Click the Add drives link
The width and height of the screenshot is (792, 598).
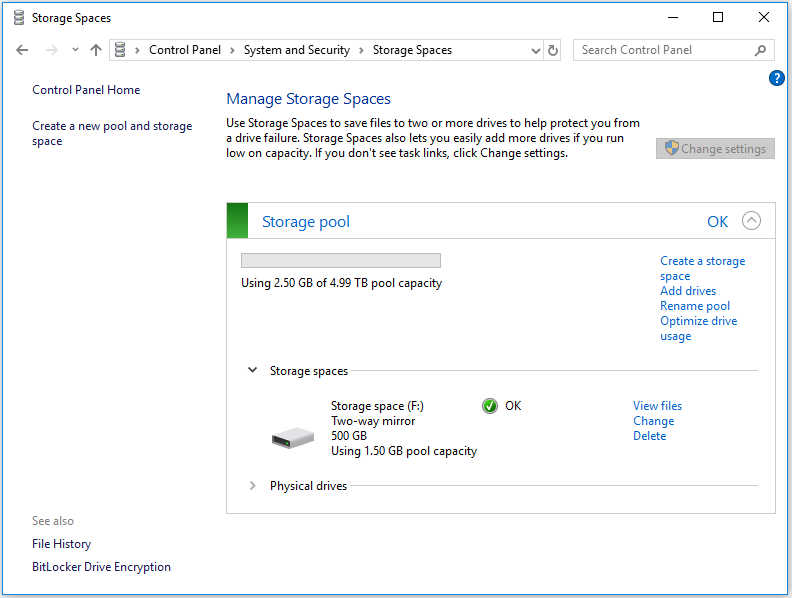pyautogui.click(x=688, y=291)
